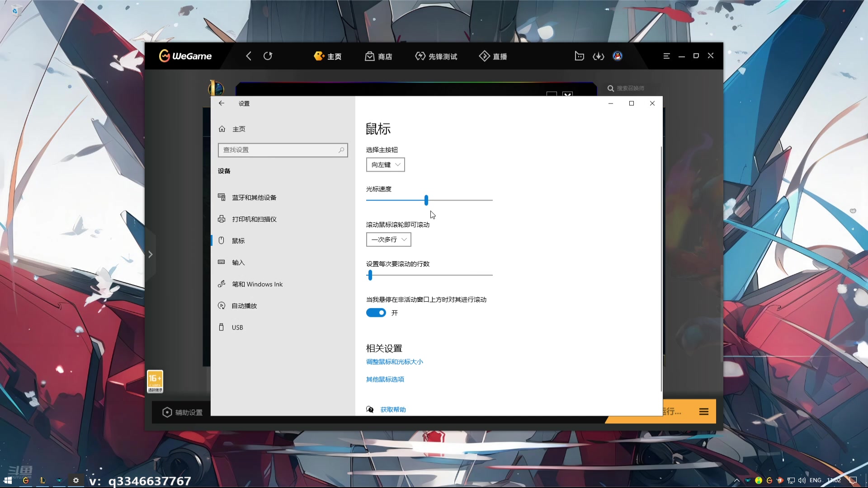This screenshot has width=868, height=488.
Task: Switch the ENG input language indicator
Action: pos(816,480)
